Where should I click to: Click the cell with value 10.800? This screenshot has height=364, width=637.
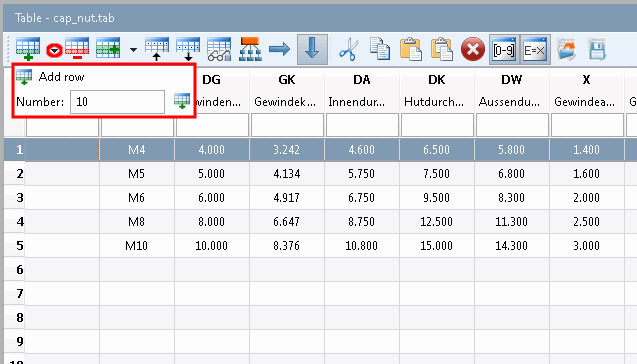[x=362, y=246]
